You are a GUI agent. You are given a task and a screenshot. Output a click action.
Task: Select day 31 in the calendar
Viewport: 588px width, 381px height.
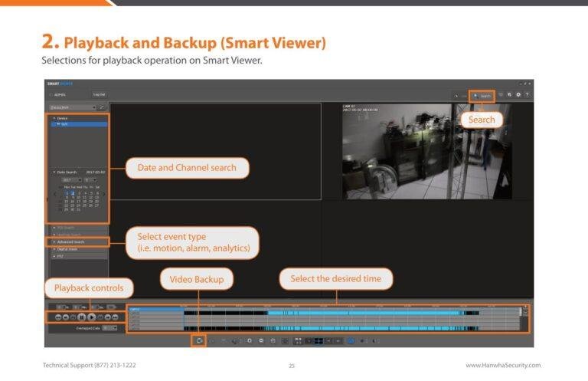pos(78,209)
